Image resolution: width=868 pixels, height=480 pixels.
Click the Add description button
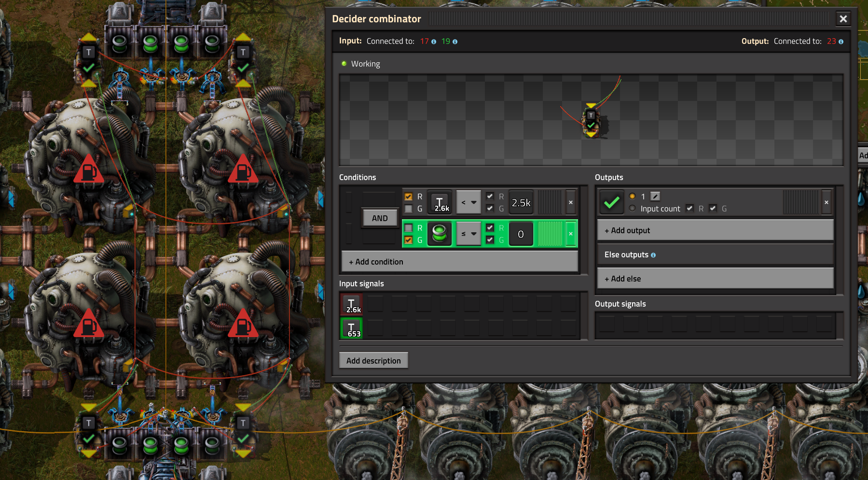coord(373,361)
